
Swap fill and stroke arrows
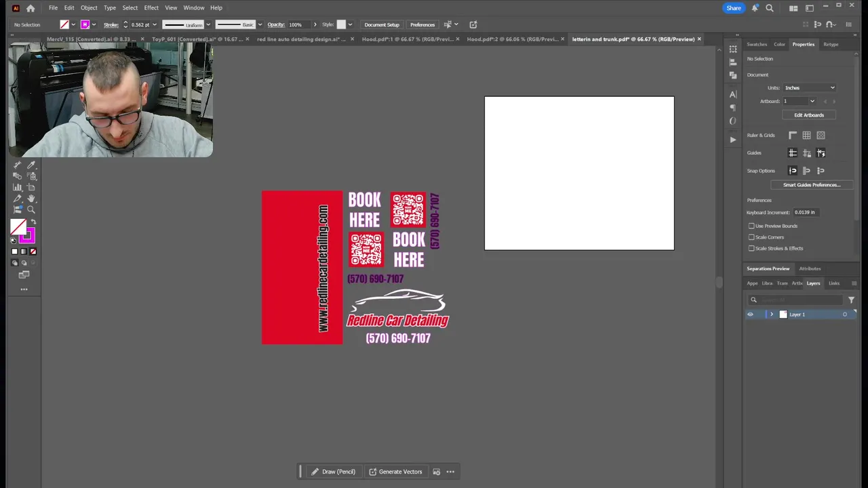33,222
